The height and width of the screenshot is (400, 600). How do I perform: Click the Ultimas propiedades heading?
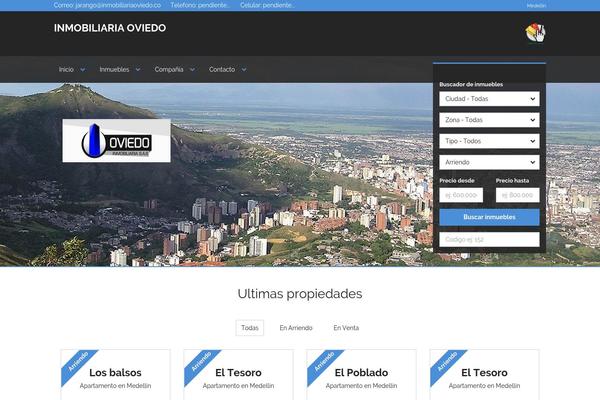(x=300, y=294)
